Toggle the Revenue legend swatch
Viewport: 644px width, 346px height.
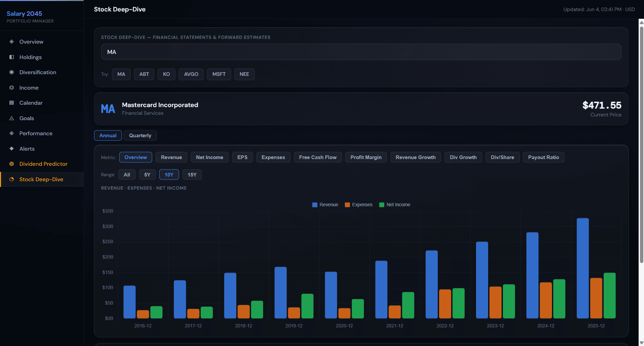point(315,205)
